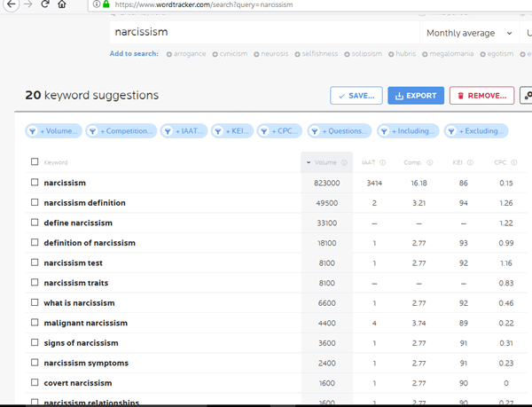Add 'solipsism' to search via plus icon
This screenshot has height=407, width=532.
tap(347, 54)
